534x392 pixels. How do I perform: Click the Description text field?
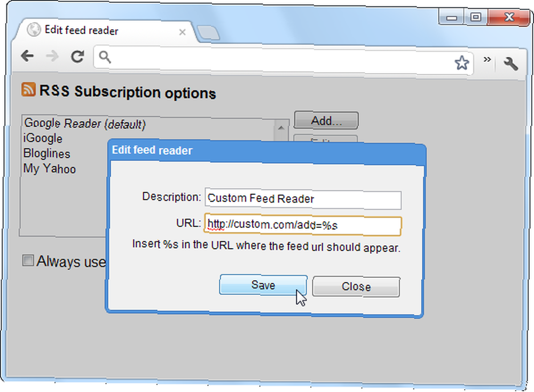303,198
